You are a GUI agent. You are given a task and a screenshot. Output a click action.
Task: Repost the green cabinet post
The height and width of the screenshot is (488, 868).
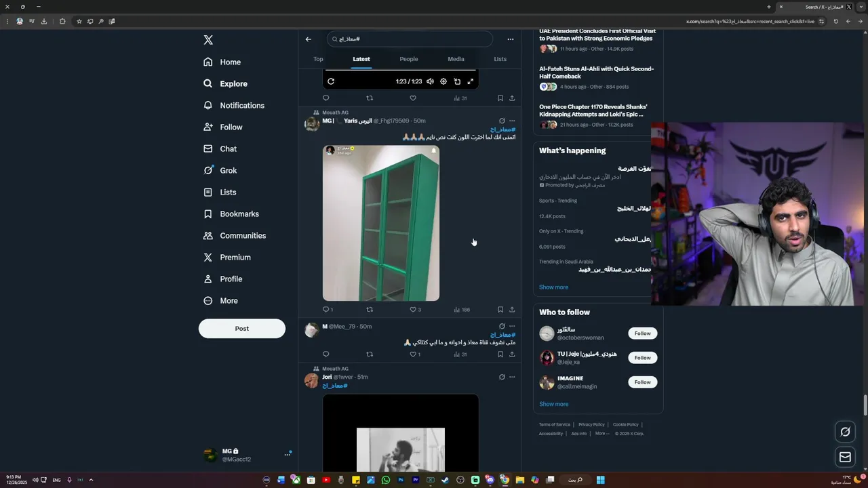tap(370, 310)
